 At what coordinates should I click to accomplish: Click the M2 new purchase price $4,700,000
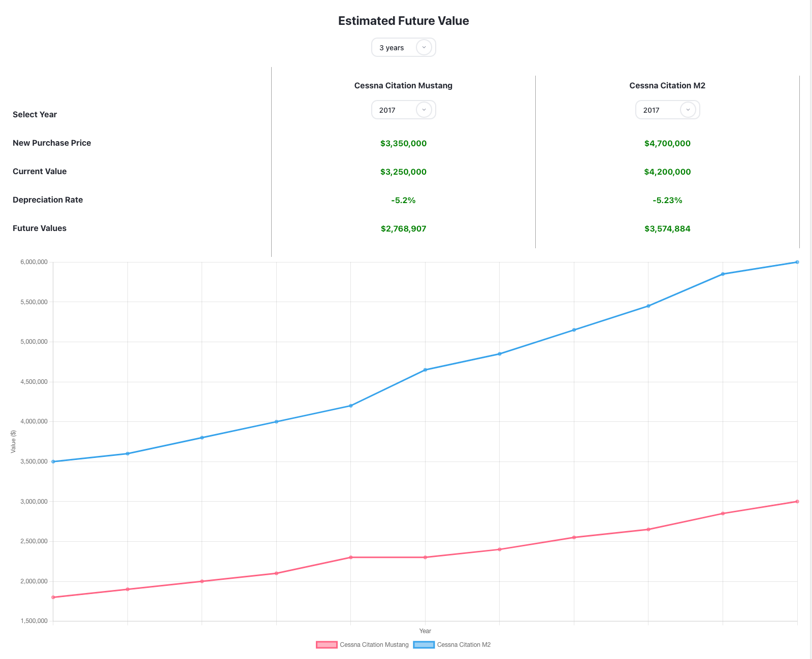[668, 143]
